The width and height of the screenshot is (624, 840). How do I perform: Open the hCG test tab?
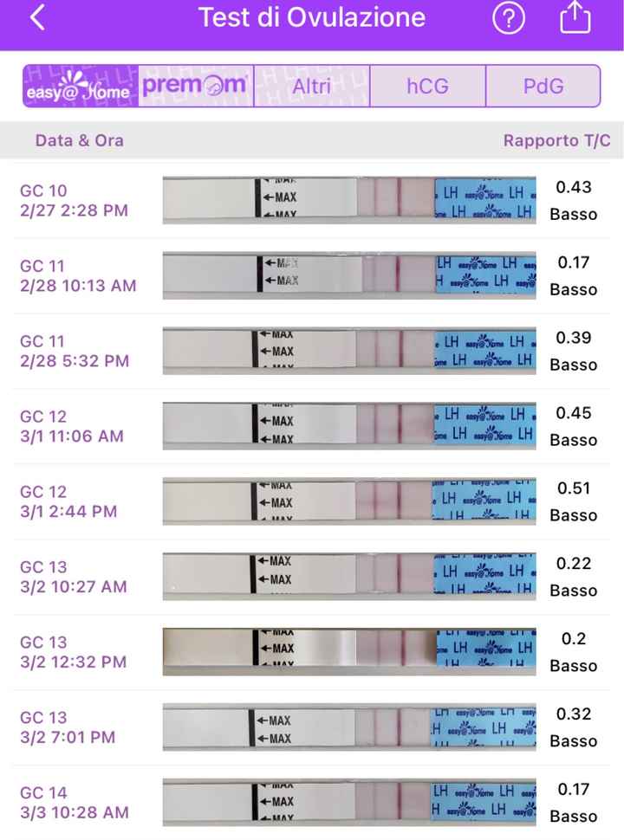427,86
